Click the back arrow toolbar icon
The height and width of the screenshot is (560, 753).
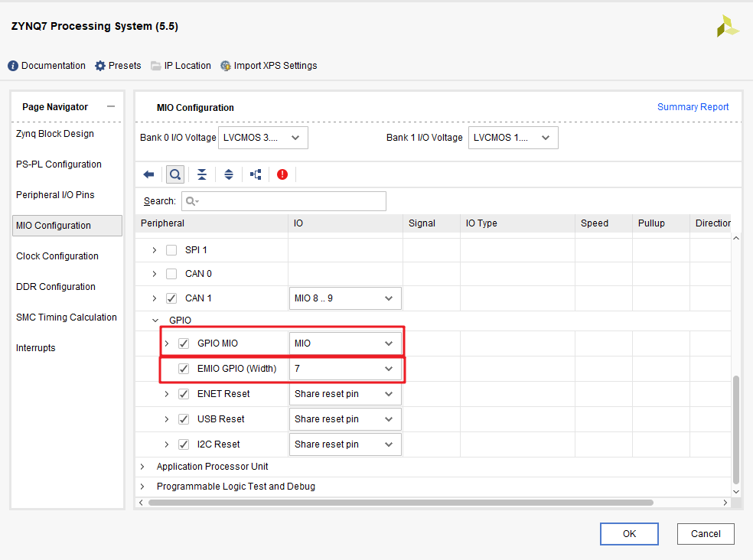(x=148, y=174)
